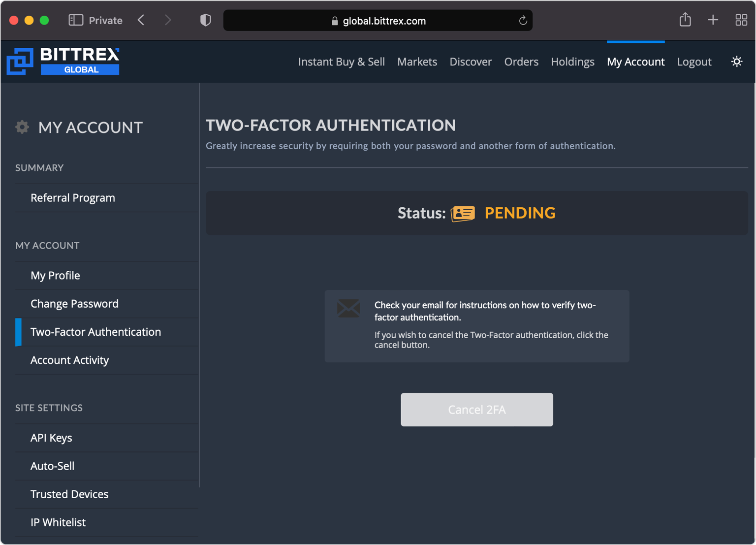Go to Orders in top navigation
756x545 pixels.
pyautogui.click(x=521, y=62)
